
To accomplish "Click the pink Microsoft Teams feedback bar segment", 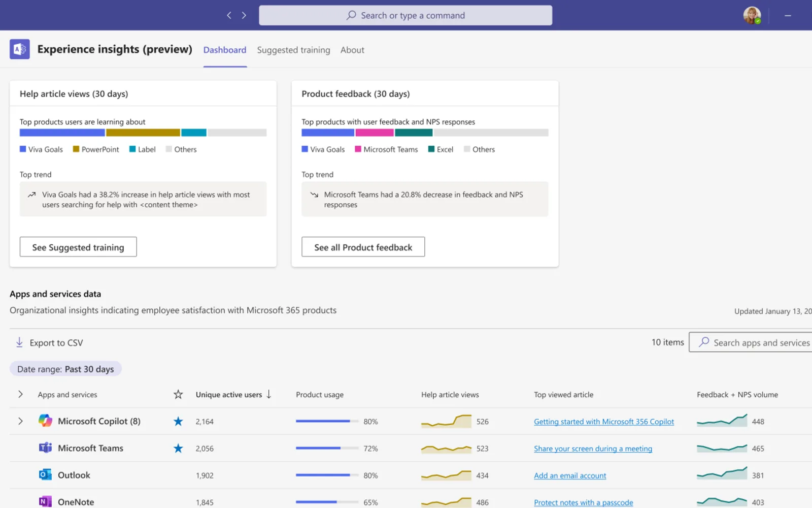I will coord(375,133).
